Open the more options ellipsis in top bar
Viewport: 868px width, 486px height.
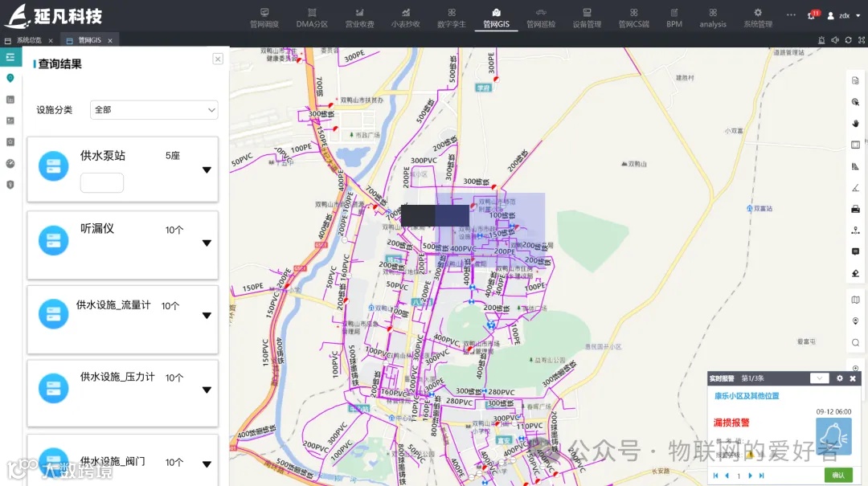[791, 15]
